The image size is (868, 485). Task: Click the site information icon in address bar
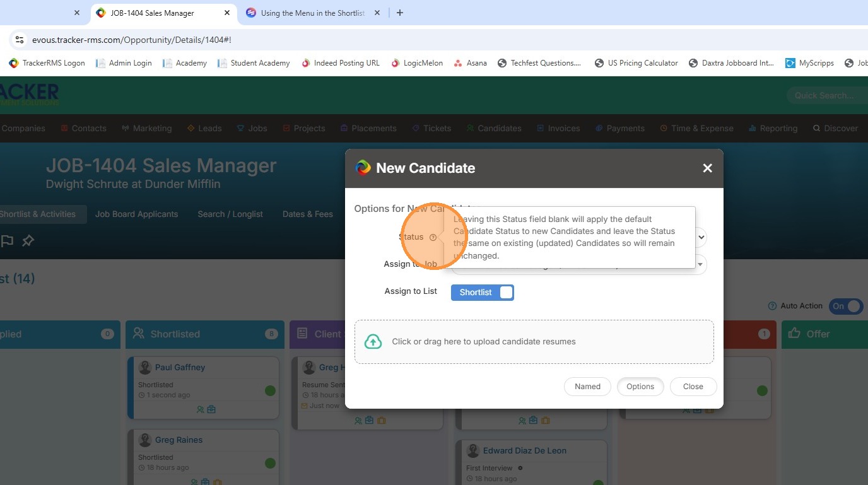tap(19, 40)
